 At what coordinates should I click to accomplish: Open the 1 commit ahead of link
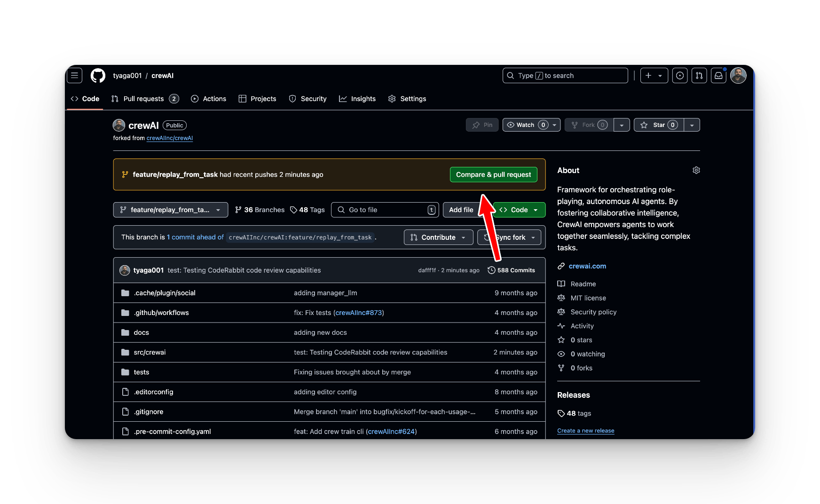pyautogui.click(x=196, y=237)
